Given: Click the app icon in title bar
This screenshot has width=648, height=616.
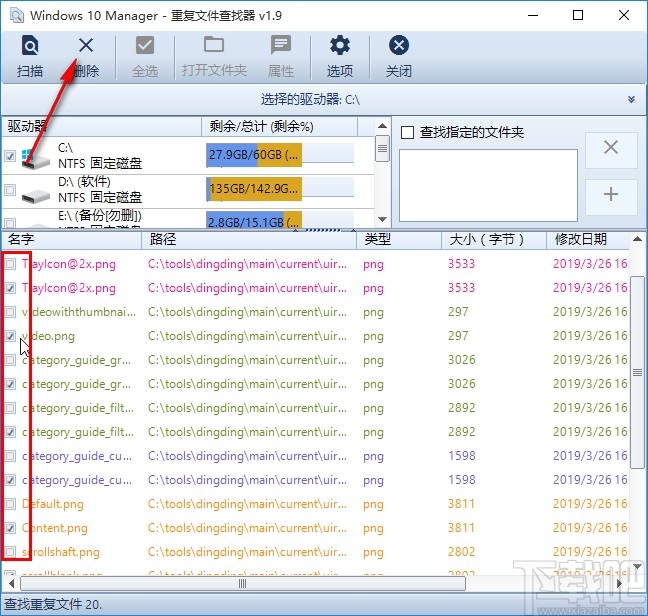Looking at the screenshot, I should pyautogui.click(x=17, y=16).
